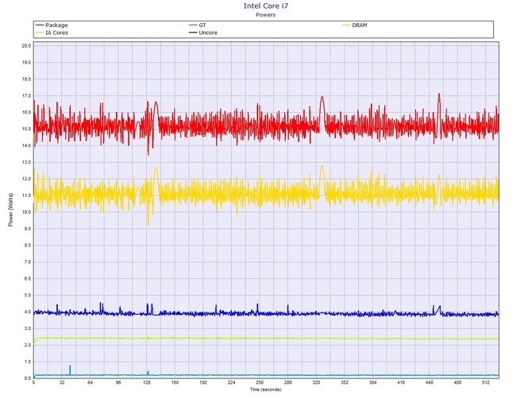Click the yellow IA Cores legend line
This screenshot has height=399, width=532.
click(40, 33)
